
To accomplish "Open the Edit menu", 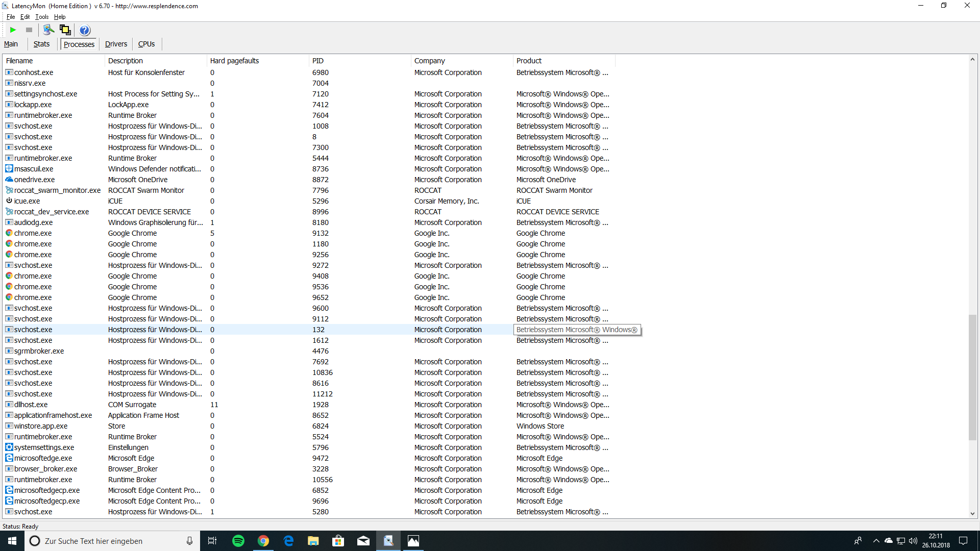I will point(25,17).
